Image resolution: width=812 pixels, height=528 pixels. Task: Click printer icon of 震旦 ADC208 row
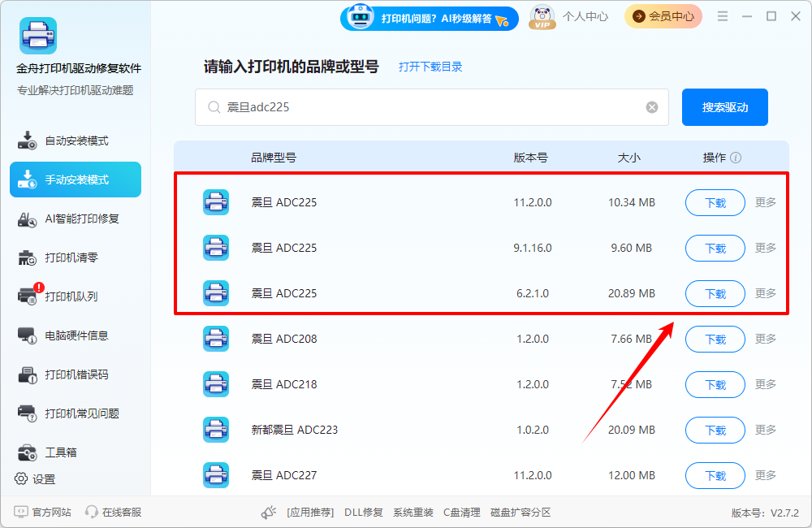click(x=216, y=339)
